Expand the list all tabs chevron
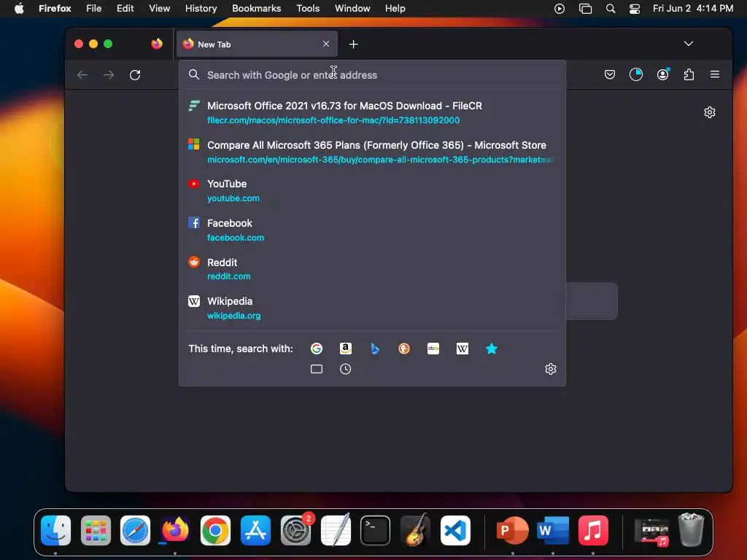Image resolution: width=747 pixels, height=560 pixels. 689,44
